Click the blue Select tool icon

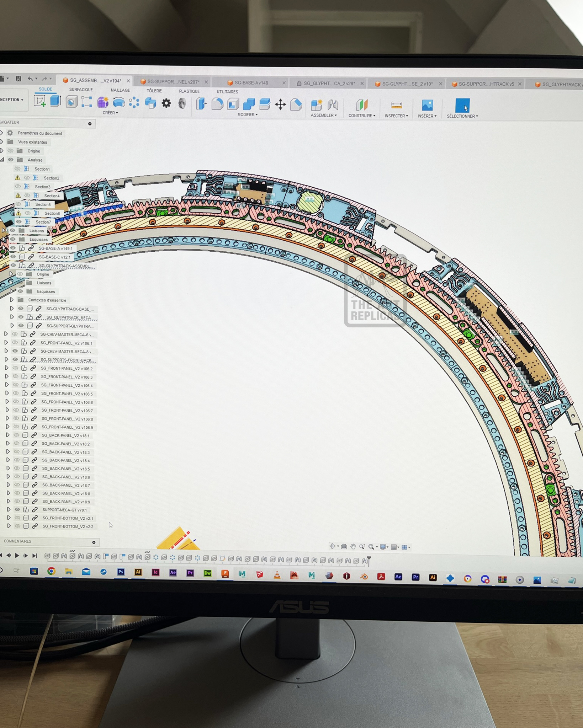click(462, 106)
